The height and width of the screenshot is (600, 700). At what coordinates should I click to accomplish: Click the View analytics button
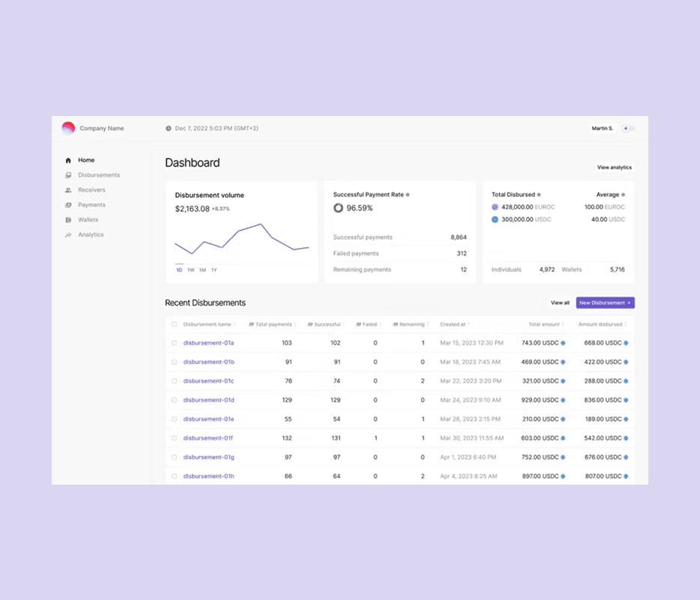pyautogui.click(x=615, y=167)
